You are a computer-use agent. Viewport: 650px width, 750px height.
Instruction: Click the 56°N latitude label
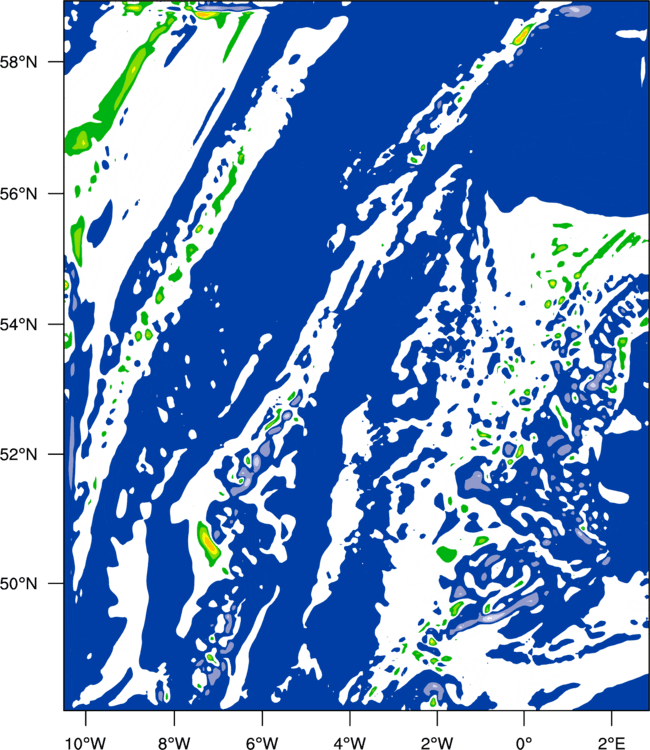coord(19,194)
